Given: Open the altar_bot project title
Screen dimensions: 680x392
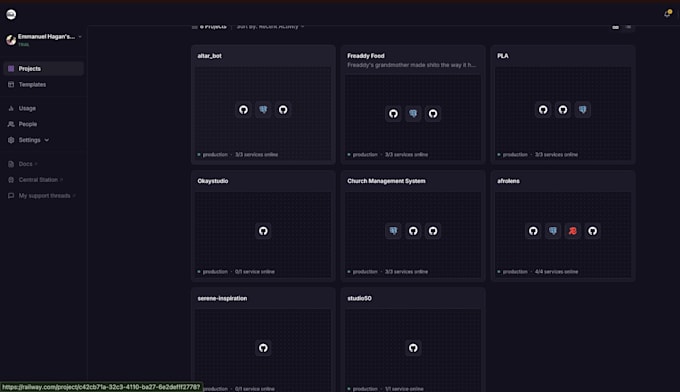Looking at the screenshot, I should point(209,56).
